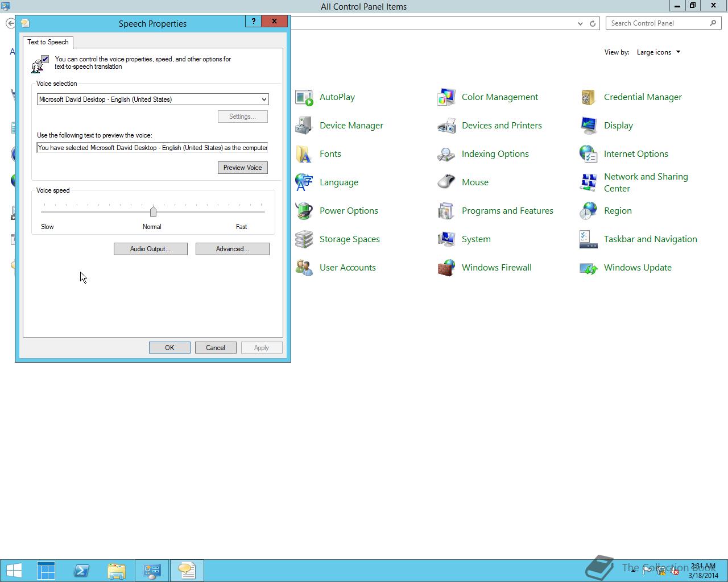
Task: Click the refresh icon in address bar
Action: (593, 23)
